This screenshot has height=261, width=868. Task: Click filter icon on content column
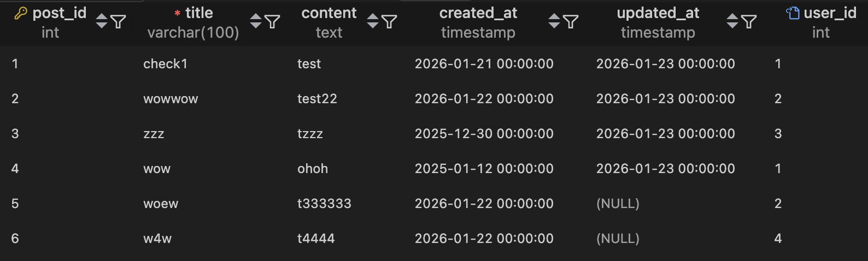click(389, 21)
